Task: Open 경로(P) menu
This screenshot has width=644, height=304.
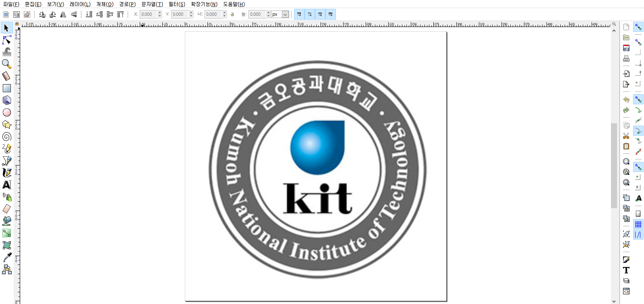Action: (127, 4)
